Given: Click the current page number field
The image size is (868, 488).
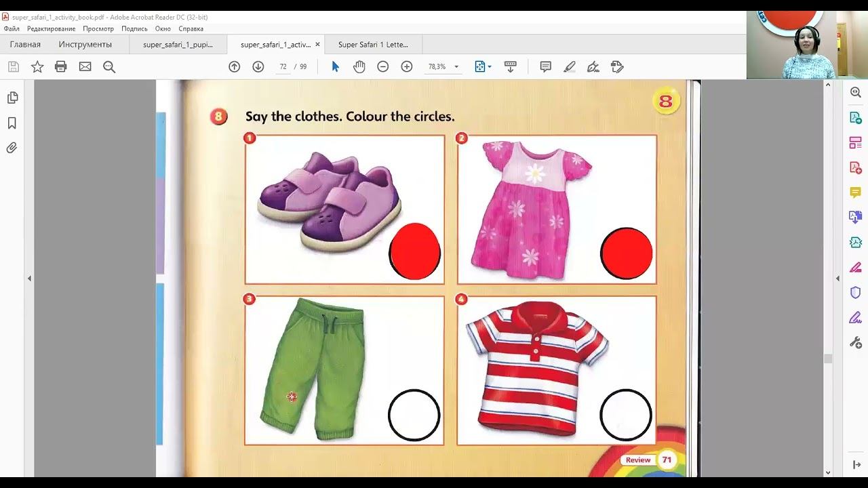Looking at the screenshot, I should (x=283, y=66).
